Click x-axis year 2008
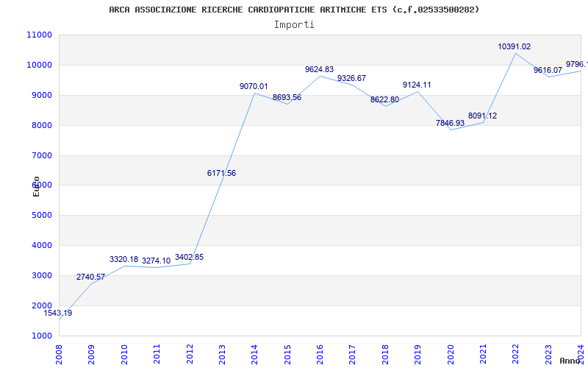 click(x=59, y=355)
